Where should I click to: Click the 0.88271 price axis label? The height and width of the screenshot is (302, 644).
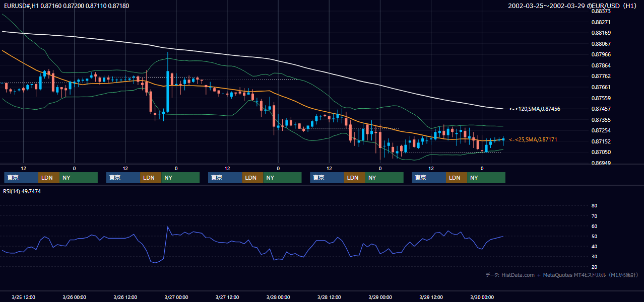tap(601, 22)
